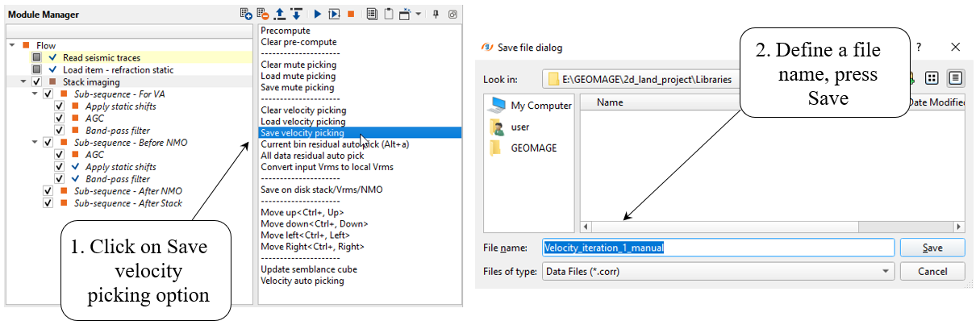Collapse the Sub-sequence - Before NMO tree node
980x325 pixels.
tap(35, 143)
